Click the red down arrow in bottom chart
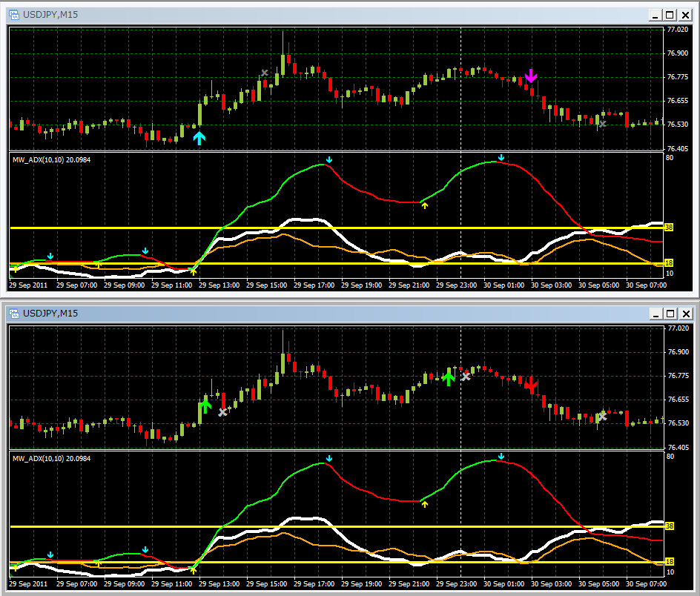The height and width of the screenshot is (596, 700). [530, 385]
